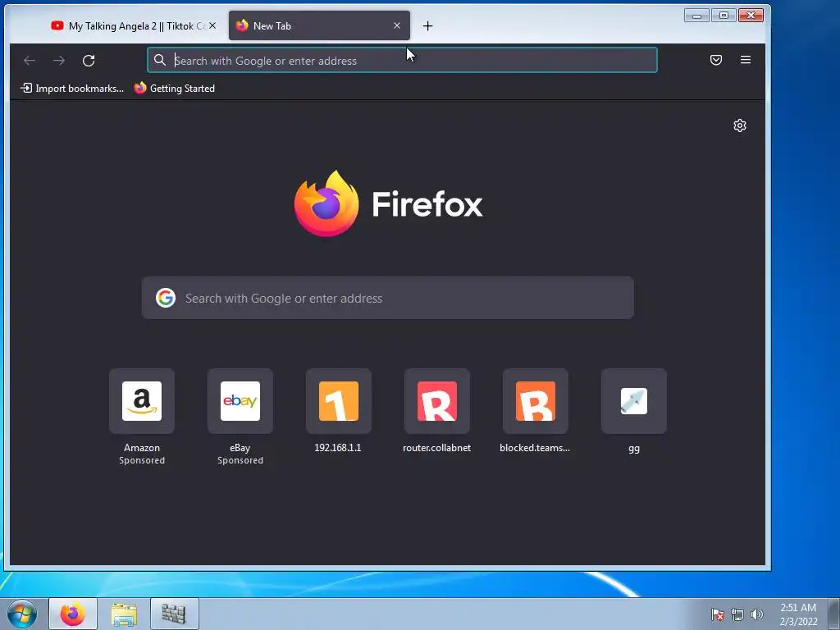Open the Windows Start orb
The image size is (840, 630).
[x=22, y=614]
